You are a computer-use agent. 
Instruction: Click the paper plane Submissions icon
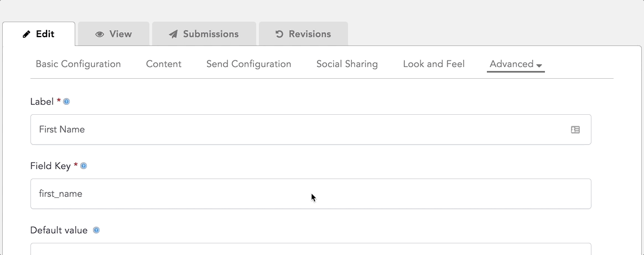[x=173, y=34]
